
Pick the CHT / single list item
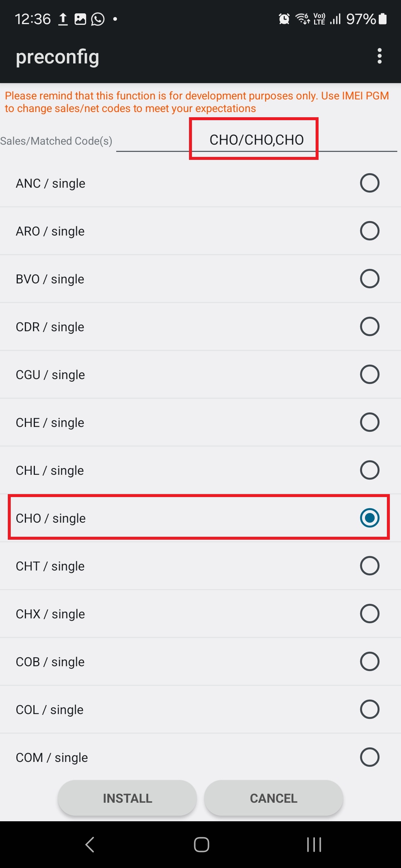[x=200, y=566]
